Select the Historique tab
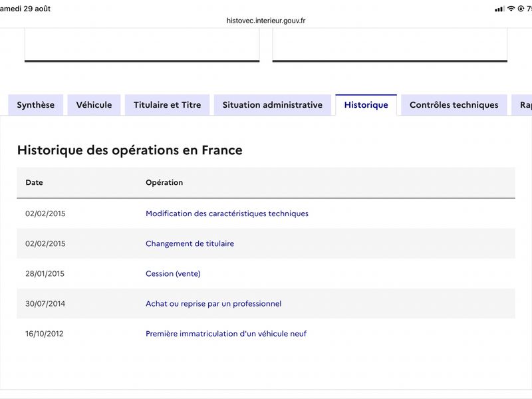 click(x=366, y=105)
